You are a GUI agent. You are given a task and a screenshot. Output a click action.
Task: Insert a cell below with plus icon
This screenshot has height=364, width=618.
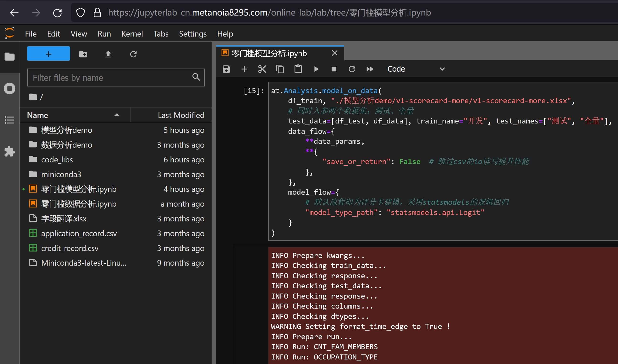pyautogui.click(x=244, y=69)
